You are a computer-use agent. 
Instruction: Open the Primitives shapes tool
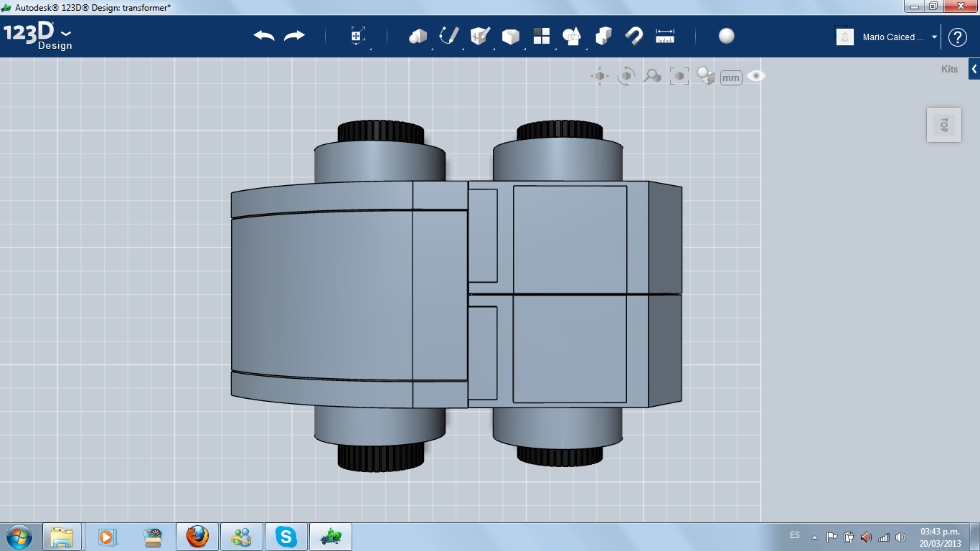pos(418,36)
